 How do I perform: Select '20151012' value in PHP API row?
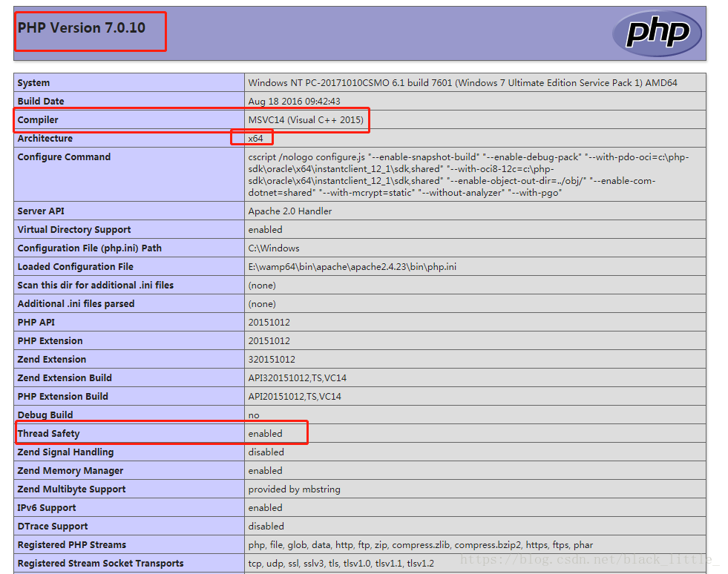point(269,323)
